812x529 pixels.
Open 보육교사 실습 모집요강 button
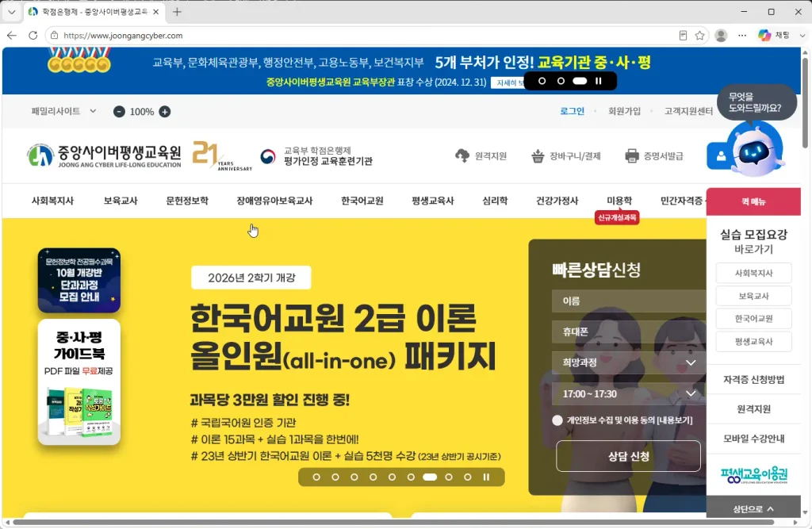pyautogui.click(x=753, y=296)
